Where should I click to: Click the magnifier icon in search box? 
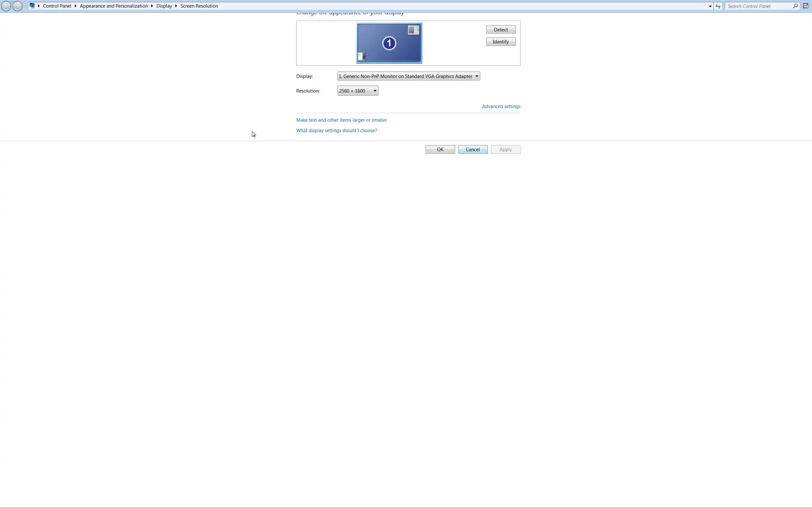pos(795,6)
